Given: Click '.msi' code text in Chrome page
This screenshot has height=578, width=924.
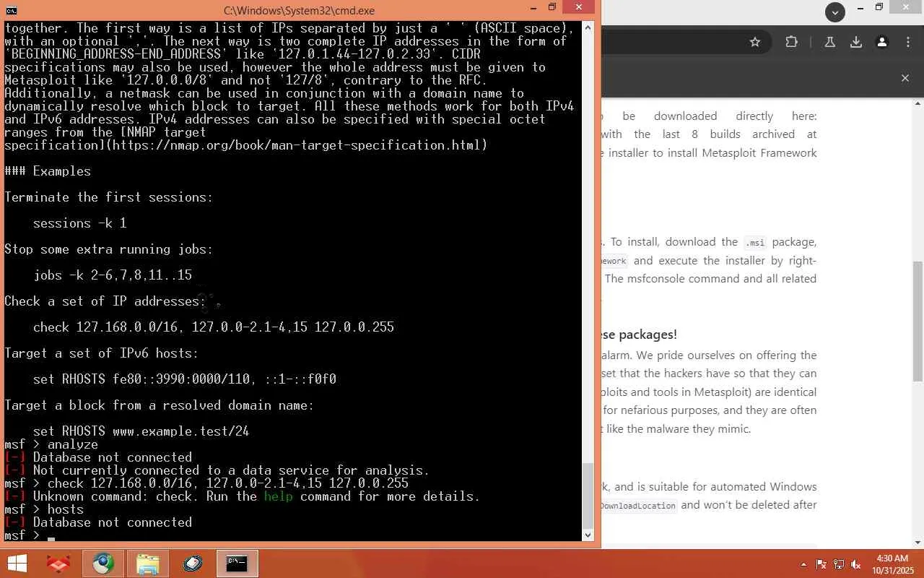Looking at the screenshot, I should point(756,243).
